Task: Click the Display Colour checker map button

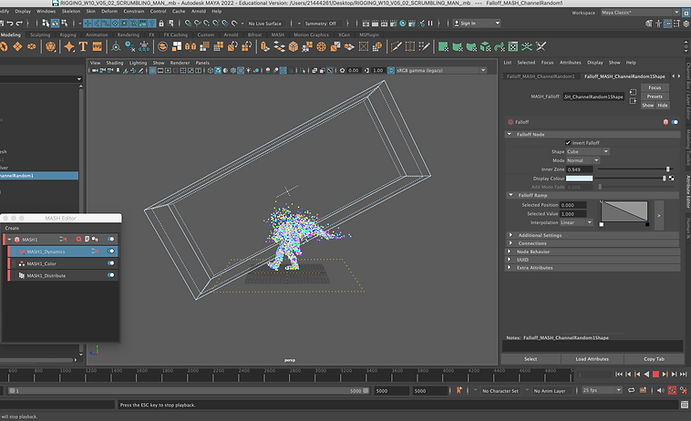Action: (x=672, y=178)
